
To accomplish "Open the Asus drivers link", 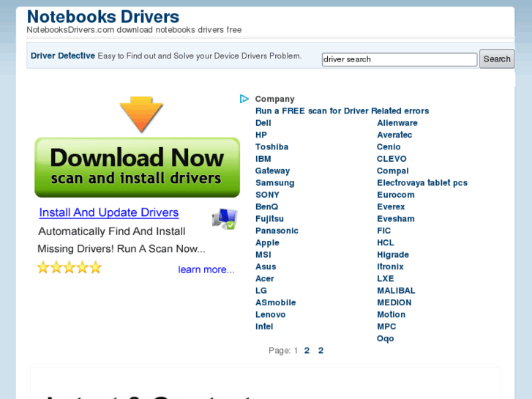I will [x=266, y=266].
